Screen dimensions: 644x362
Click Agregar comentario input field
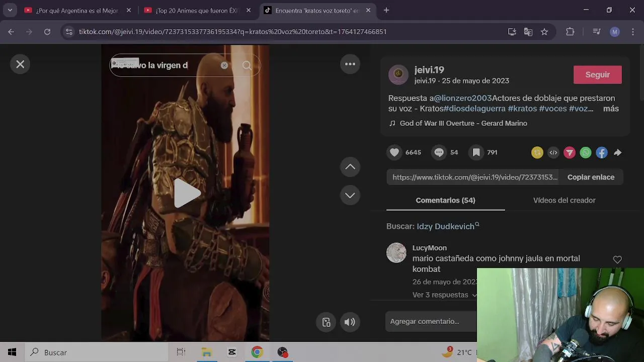point(431,321)
